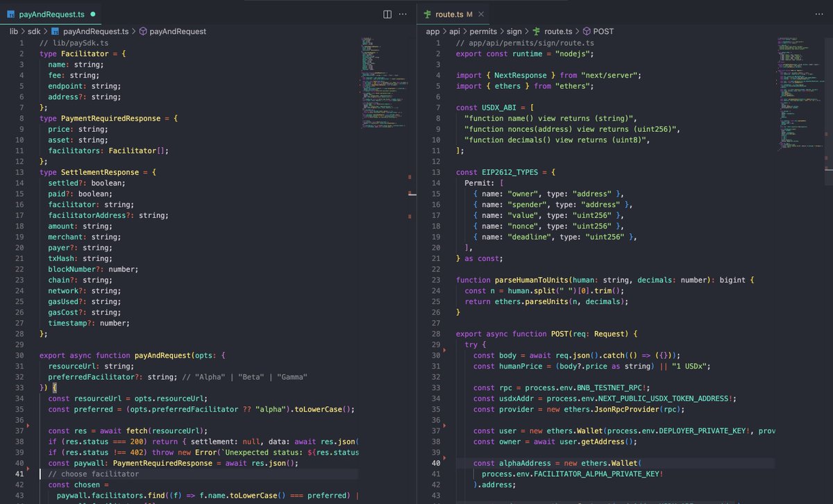This screenshot has height=504, width=833.
Task: Open more actions menu in the right editor group
Action: (x=818, y=14)
